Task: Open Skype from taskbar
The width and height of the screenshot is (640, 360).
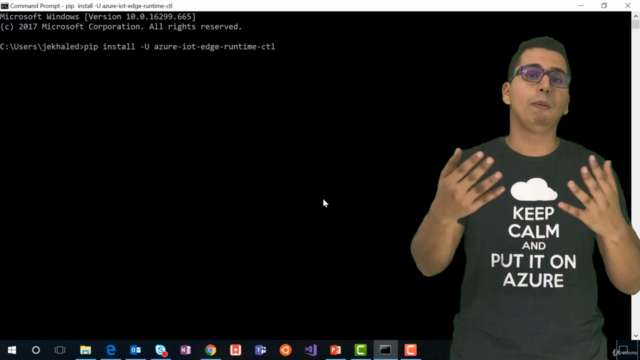Action: click(161, 350)
